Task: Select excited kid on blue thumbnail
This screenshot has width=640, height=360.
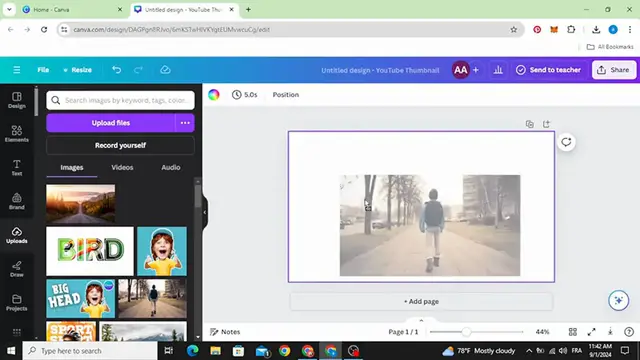Action: (x=162, y=251)
